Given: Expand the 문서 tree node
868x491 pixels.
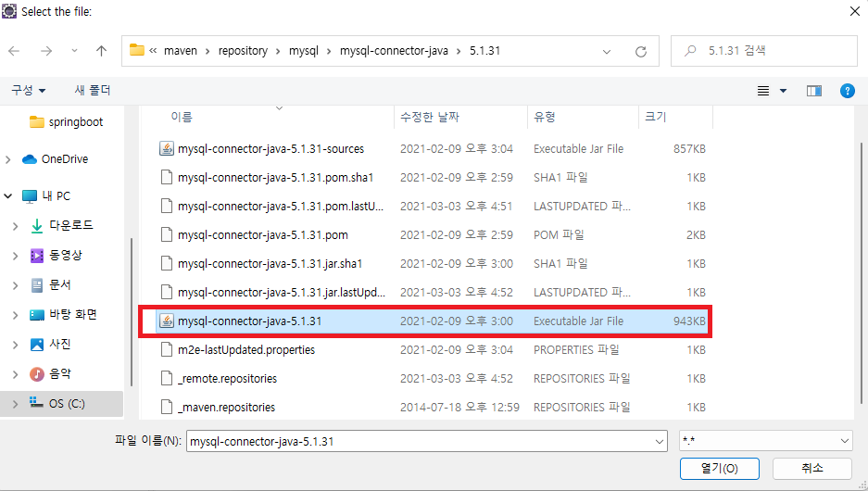Looking at the screenshot, I should pos(16,285).
